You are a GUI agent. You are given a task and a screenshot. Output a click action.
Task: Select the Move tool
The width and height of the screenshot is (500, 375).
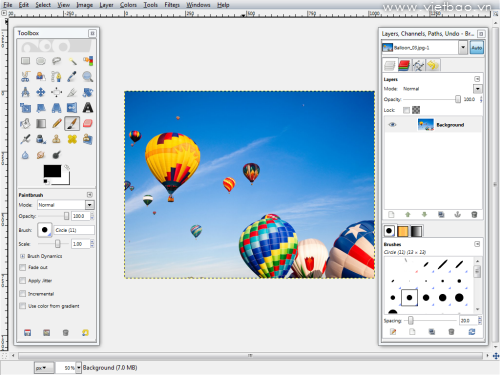click(x=41, y=92)
